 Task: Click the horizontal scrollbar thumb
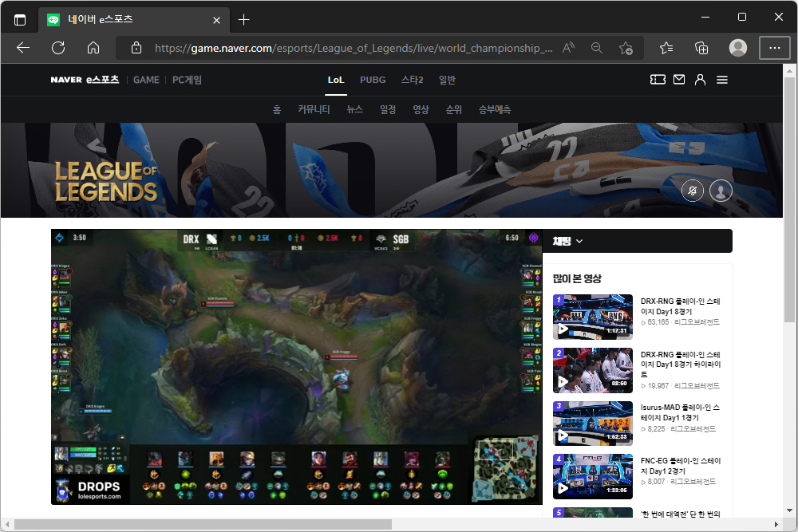203,524
